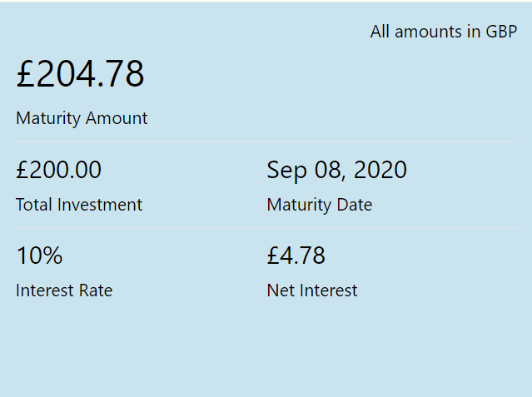Click the percent sign in 10%
Viewport: 532px width, 397px height.
tap(52, 256)
